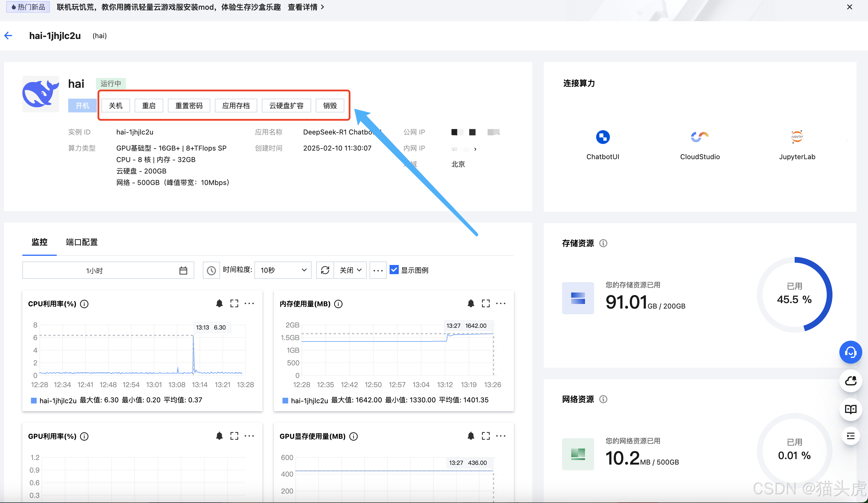The width and height of the screenshot is (868, 503).
Task: Select the 监控 tab
Action: 39,242
